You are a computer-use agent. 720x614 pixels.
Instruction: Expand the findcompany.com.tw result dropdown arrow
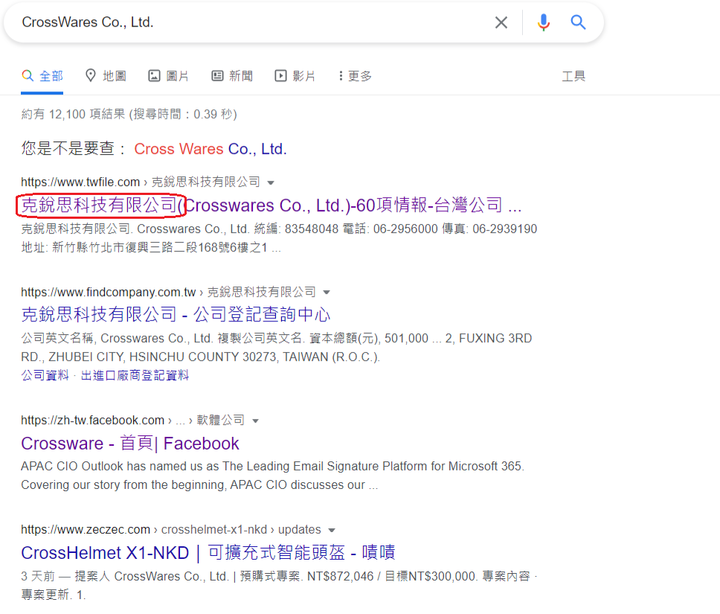pyautogui.click(x=326, y=293)
